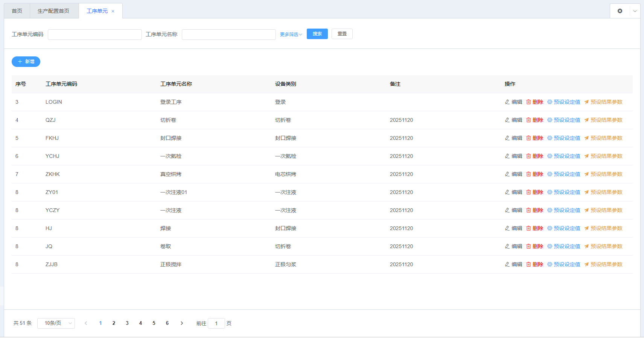
Task: Click the 重置 reset button
Action: tap(342, 34)
